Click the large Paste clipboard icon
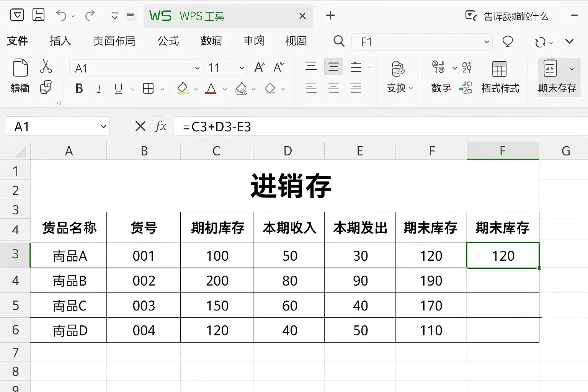The height and width of the screenshot is (392, 588). pos(20,68)
